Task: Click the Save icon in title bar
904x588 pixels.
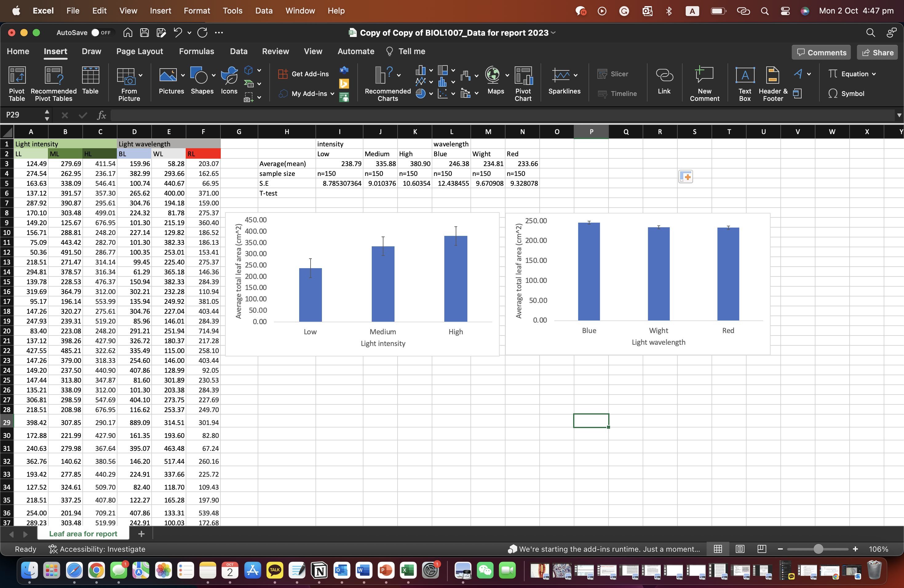Action: tap(144, 33)
